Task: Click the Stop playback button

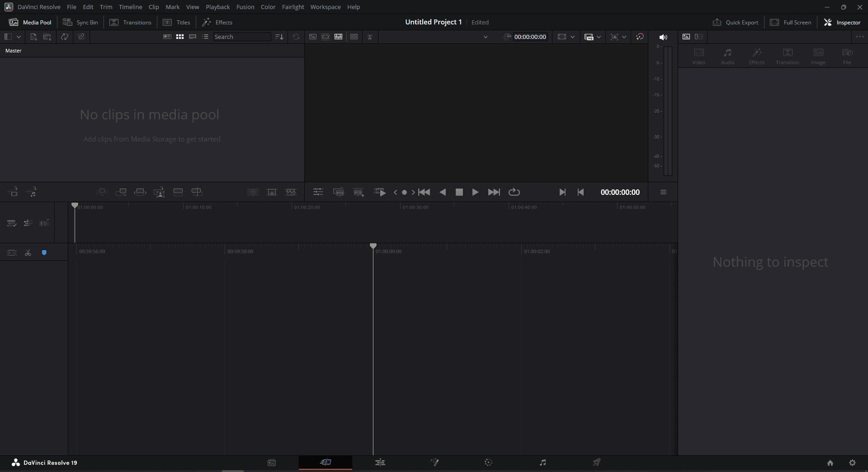Action: click(459, 192)
